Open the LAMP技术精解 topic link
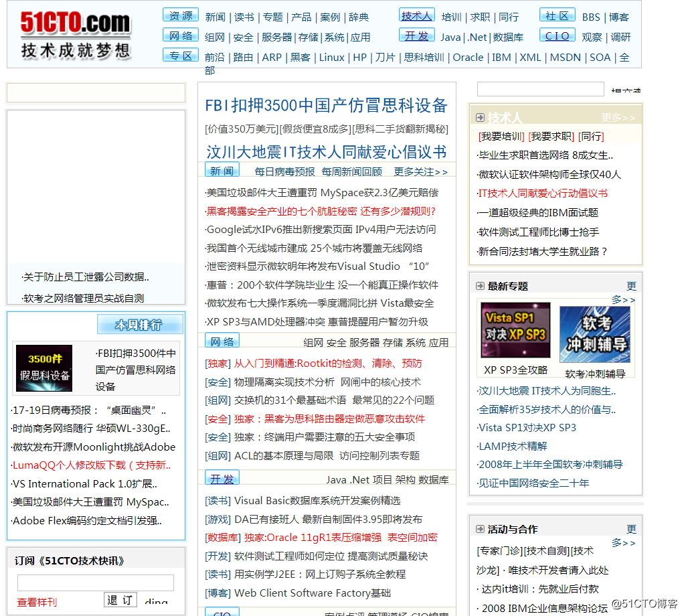Screen dimensions: 684x616 tap(512, 446)
